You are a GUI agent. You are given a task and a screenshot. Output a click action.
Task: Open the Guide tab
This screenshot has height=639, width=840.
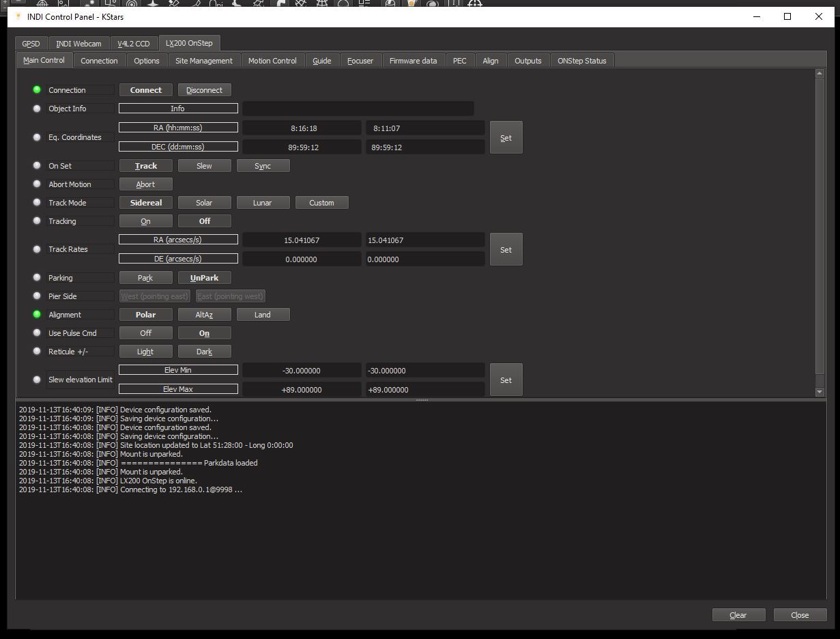[x=322, y=61]
